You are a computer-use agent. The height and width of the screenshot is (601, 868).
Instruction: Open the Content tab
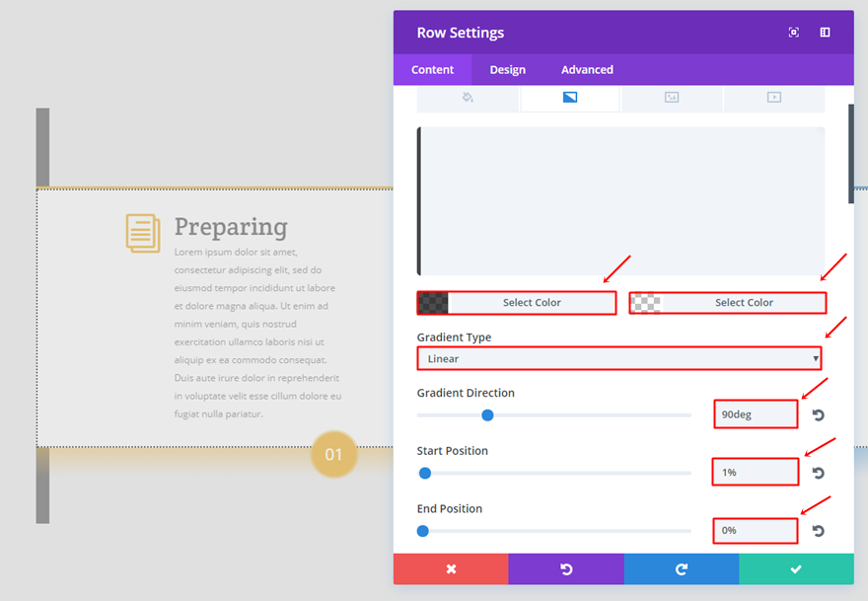pos(432,70)
